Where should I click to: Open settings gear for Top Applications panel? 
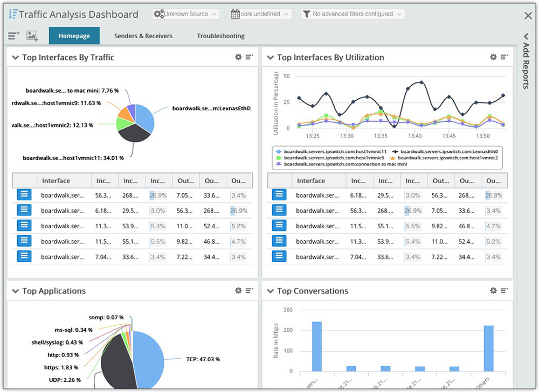pyautogui.click(x=238, y=290)
